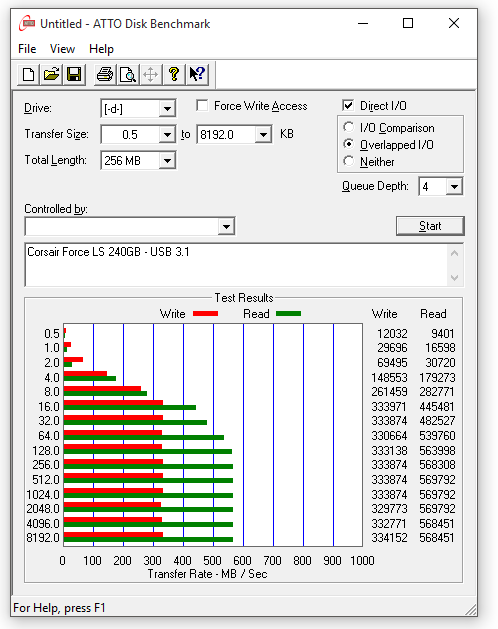Click the 16.0 green read bar in chart
The image size is (498, 629).
tap(130, 408)
